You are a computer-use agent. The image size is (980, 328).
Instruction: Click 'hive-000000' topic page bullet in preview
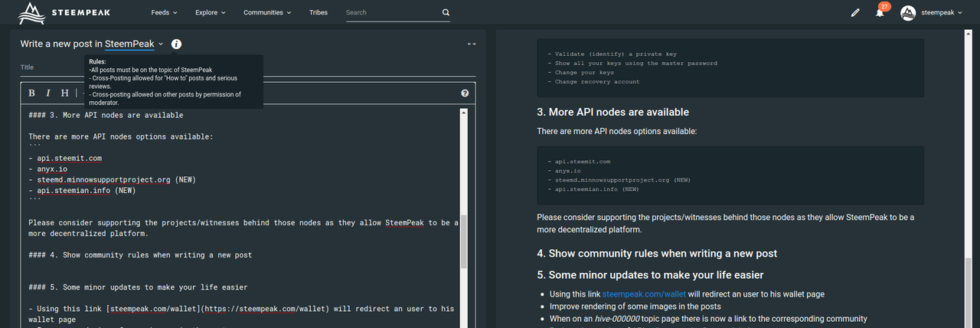click(x=708, y=319)
